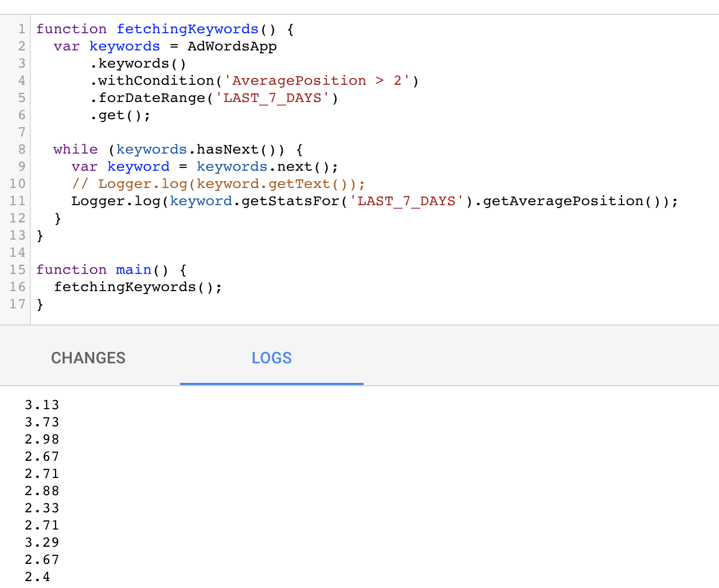Click the commented-out Logger.log line
Image resolution: width=719 pixels, height=588 pixels.
click(218, 184)
